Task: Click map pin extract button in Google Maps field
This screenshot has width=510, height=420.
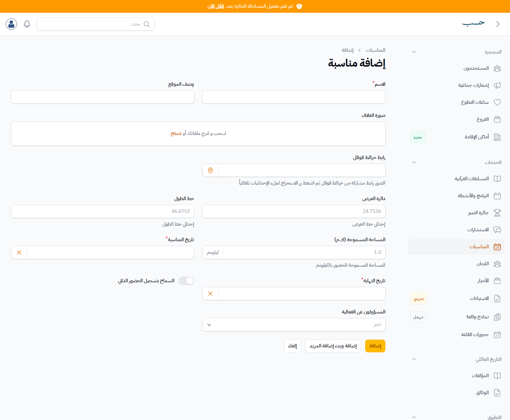Action: (x=210, y=170)
